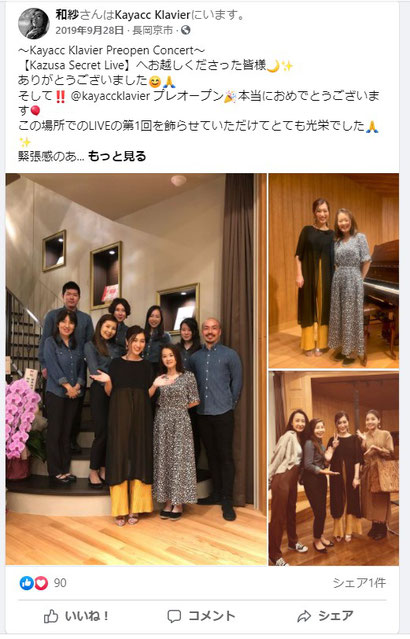Expand post text with もっと見る
Image resolution: width=410 pixels, height=639 pixels.
pos(117,156)
